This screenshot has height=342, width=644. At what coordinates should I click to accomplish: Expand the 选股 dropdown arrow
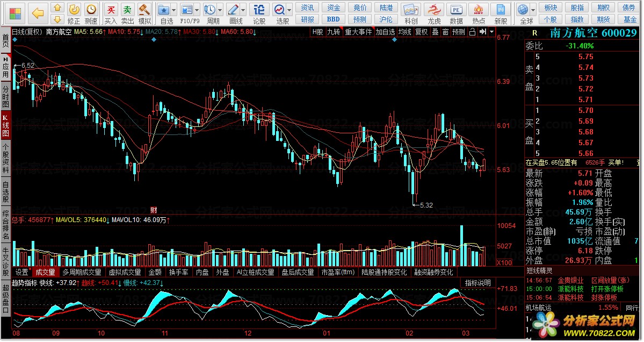point(290,10)
